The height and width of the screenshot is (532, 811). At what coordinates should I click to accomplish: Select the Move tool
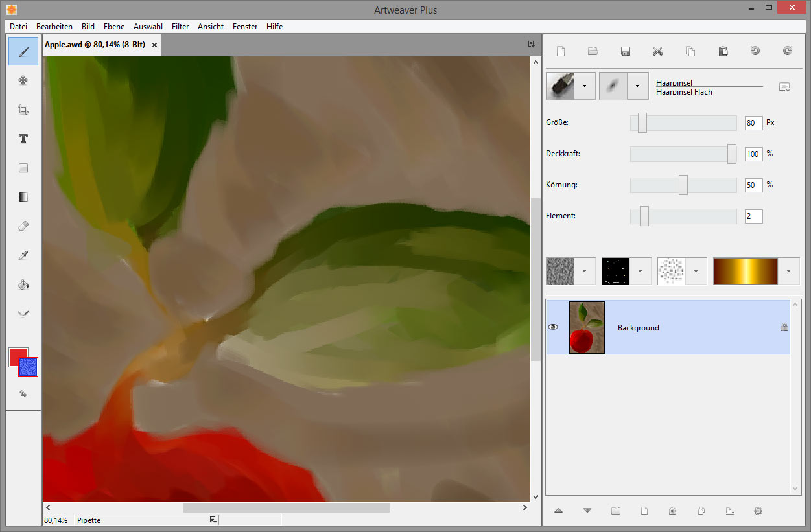click(23, 80)
